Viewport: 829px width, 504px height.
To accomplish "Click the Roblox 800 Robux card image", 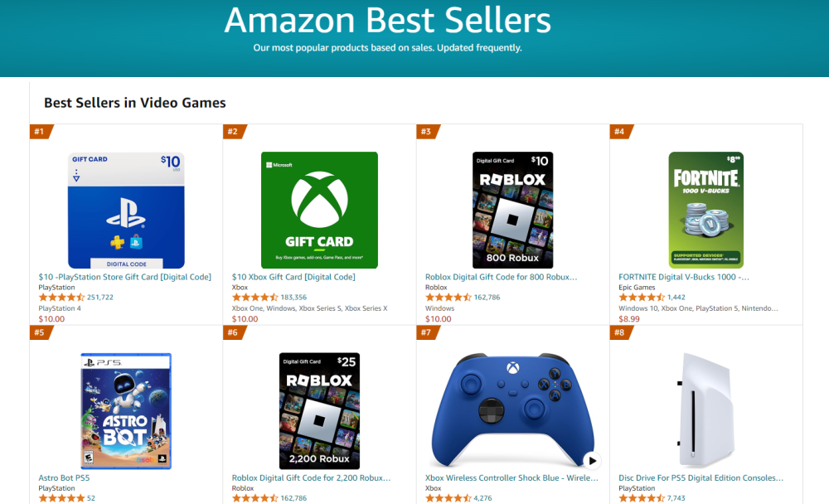I will click(512, 210).
